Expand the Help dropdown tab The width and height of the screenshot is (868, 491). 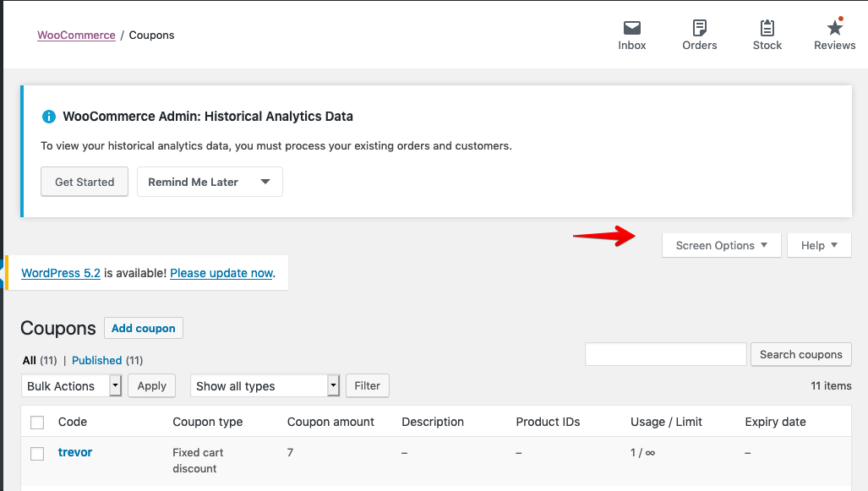[x=819, y=245]
